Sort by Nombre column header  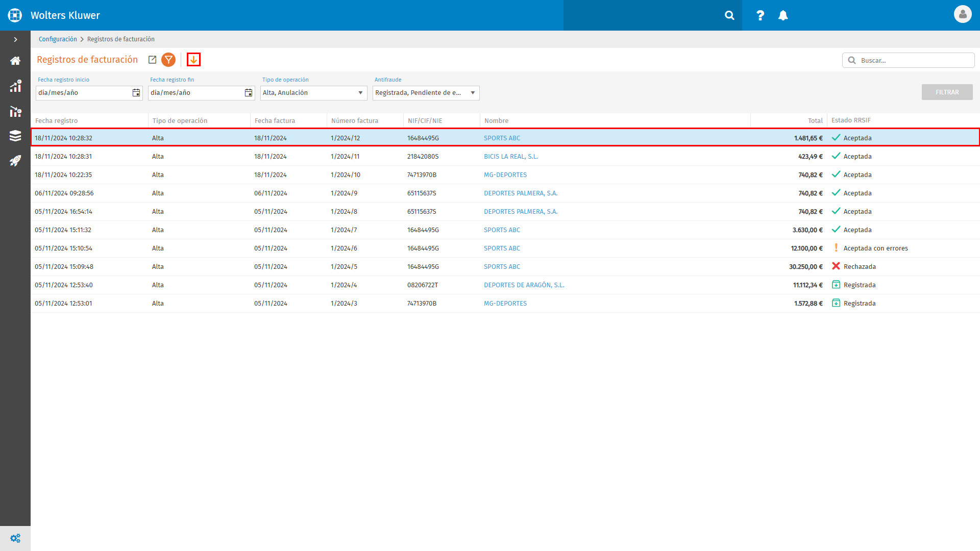coord(496,121)
